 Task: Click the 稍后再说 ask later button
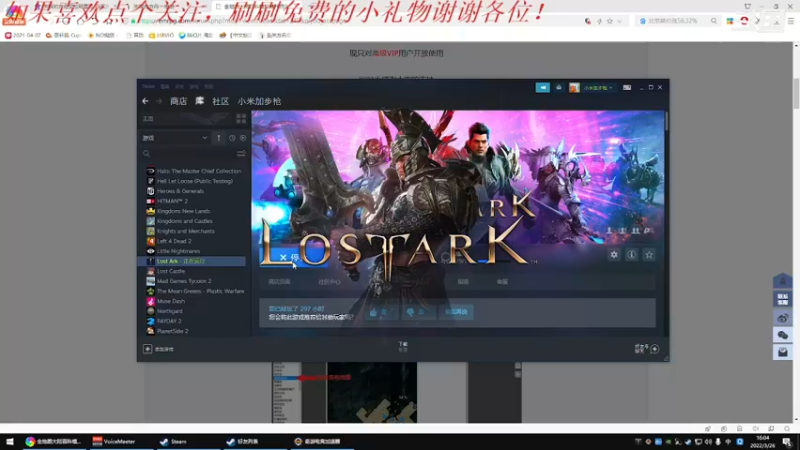point(456,312)
